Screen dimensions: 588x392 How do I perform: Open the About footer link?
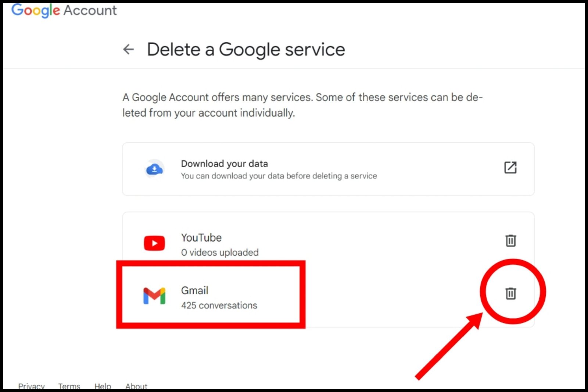click(x=136, y=386)
